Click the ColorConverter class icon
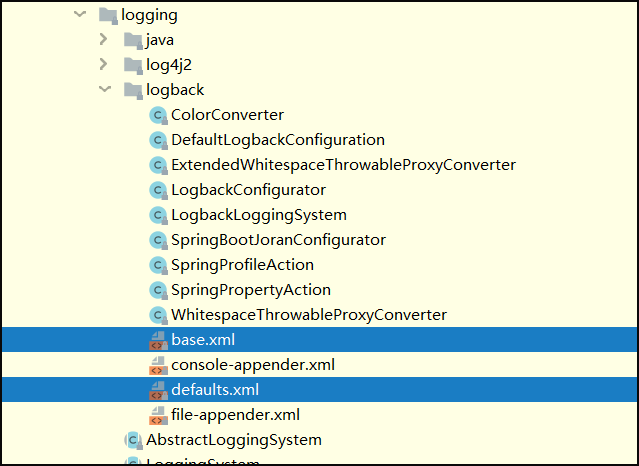639x466 pixels. point(158,115)
